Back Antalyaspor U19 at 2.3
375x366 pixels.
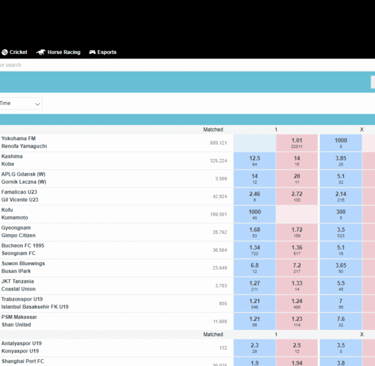(x=255, y=348)
